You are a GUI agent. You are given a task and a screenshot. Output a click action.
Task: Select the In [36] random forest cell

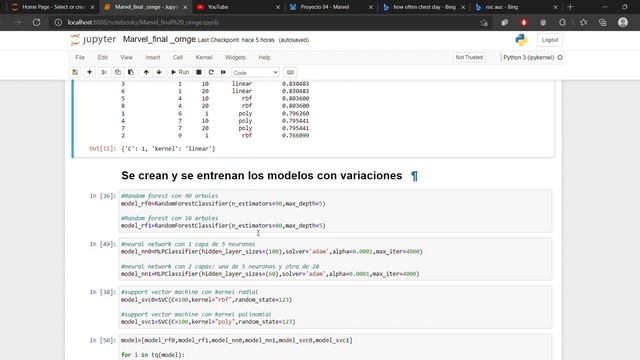click(x=335, y=211)
